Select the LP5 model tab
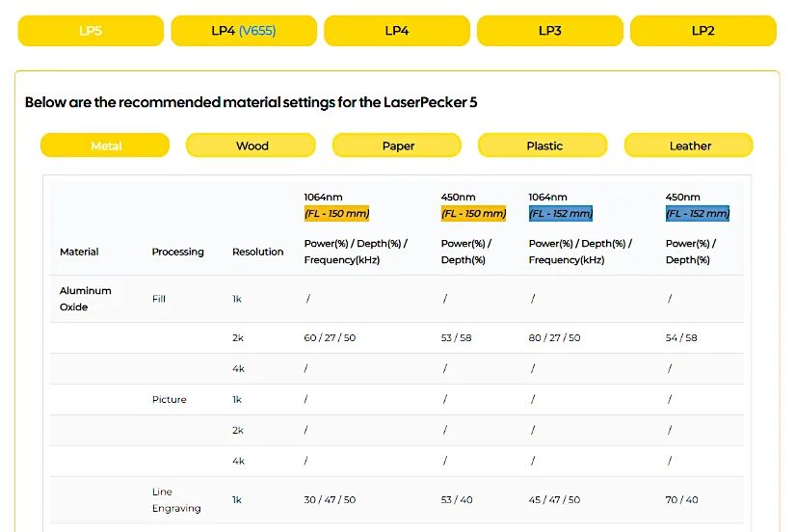Viewport: 795px width, 532px height. click(91, 31)
